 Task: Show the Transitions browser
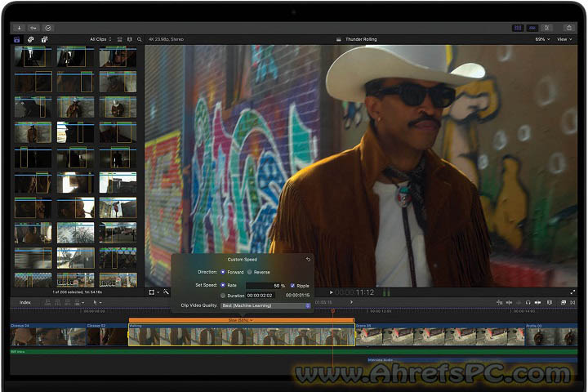tap(572, 302)
